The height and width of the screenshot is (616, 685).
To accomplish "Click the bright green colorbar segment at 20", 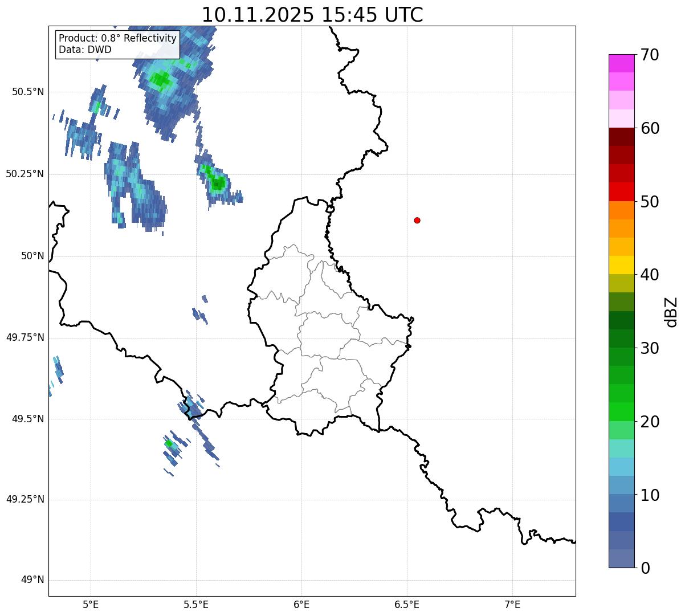I will click(x=621, y=412).
